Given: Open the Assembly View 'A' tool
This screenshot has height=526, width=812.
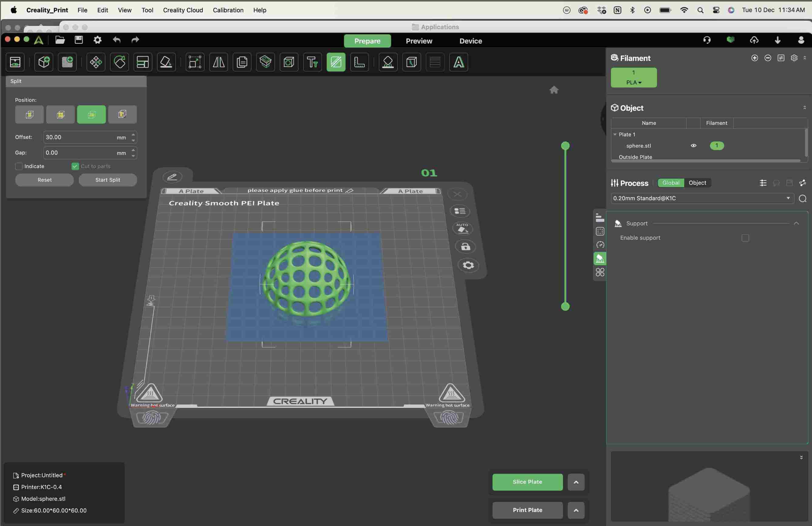Looking at the screenshot, I should (x=459, y=62).
